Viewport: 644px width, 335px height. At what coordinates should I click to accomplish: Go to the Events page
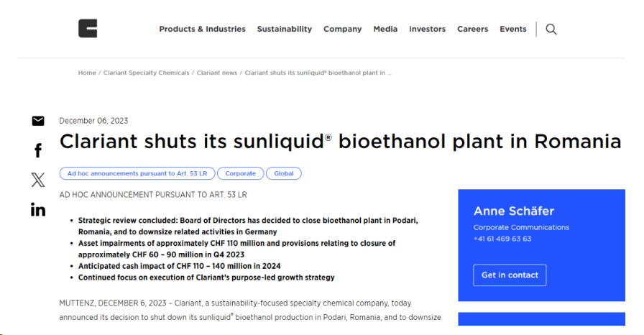513,29
